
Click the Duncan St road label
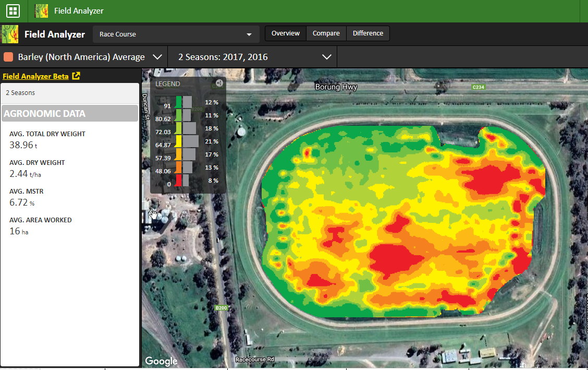(x=145, y=107)
